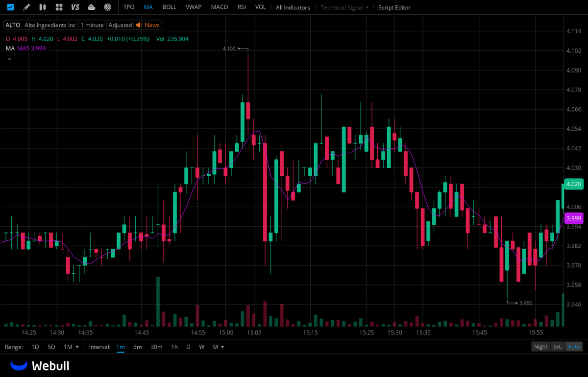
Task: Toggle Night session display
Action: (x=540, y=347)
